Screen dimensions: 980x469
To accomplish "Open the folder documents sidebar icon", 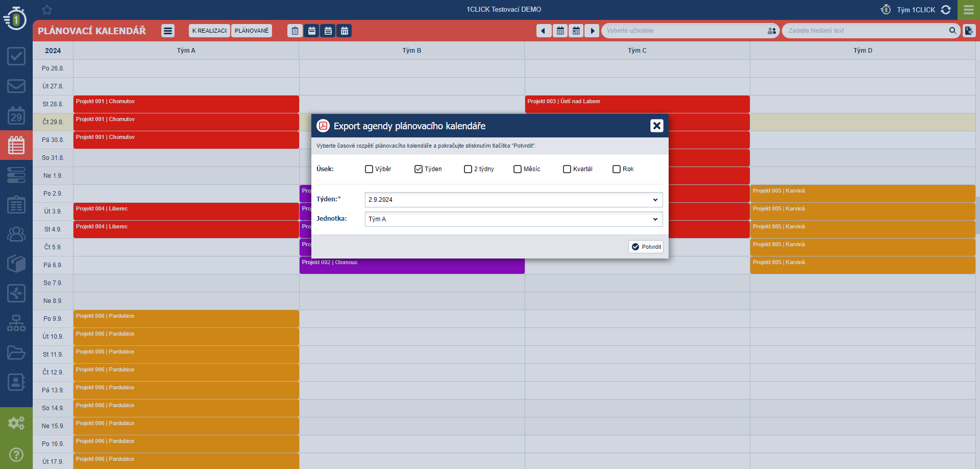I will 16,353.
